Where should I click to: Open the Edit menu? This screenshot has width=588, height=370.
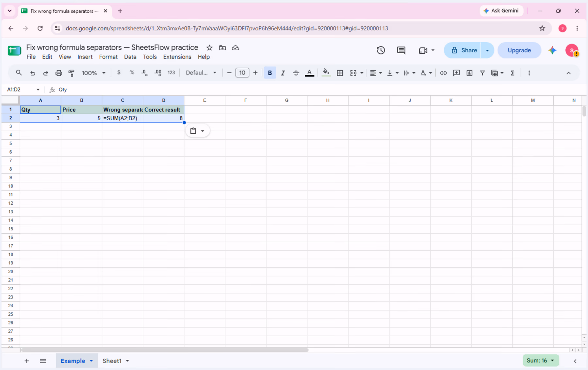click(47, 57)
